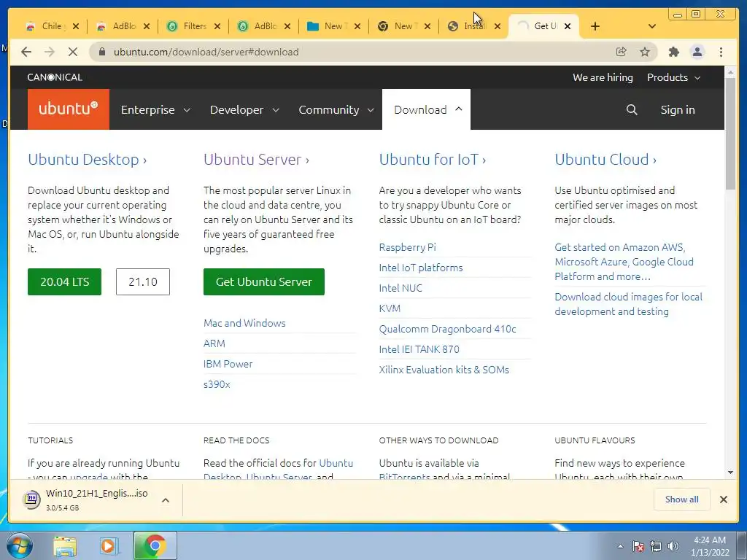This screenshot has height=560, width=747.
Task: Choose the 21.10 desktop version
Action: tap(143, 282)
